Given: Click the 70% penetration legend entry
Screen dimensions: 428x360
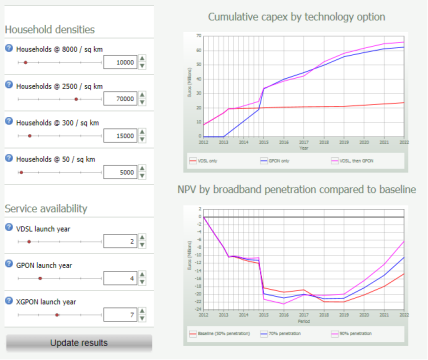Looking at the screenshot, I should (x=281, y=334).
